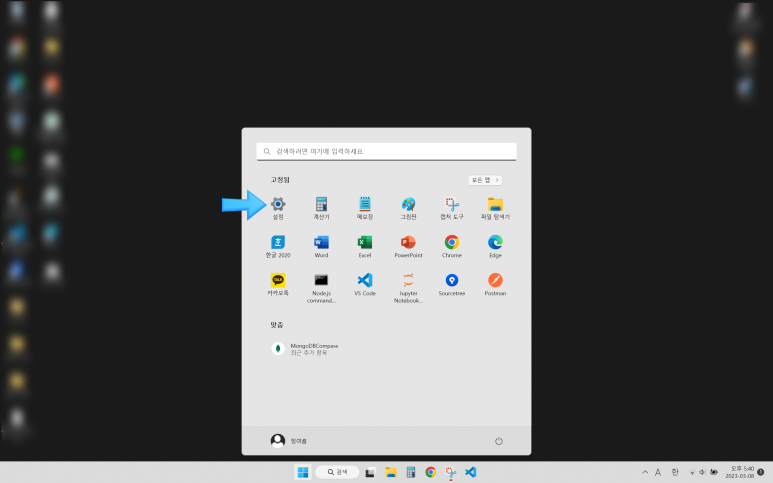Launch Sourcetree from pinned apps
Image resolution: width=773 pixels, height=483 pixels.
[x=452, y=284]
